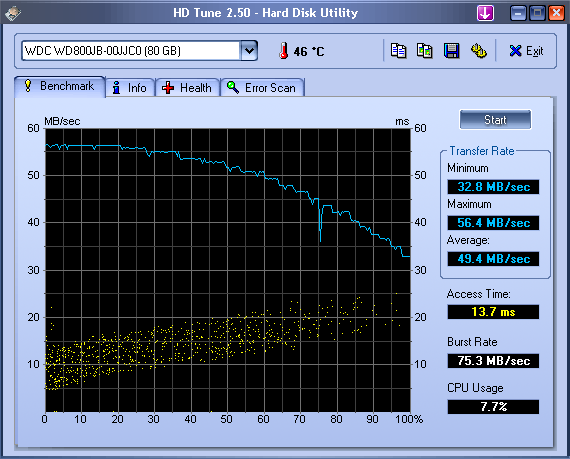This screenshot has width=570, height=459.
Task: Click the copy text to clipboard icon
Action: point(398,51)
